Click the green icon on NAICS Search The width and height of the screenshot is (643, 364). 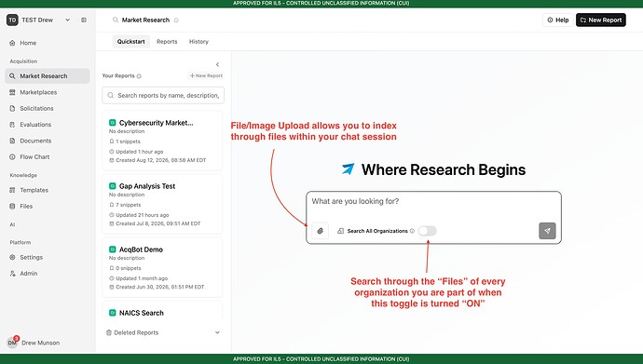coord(113,313)
